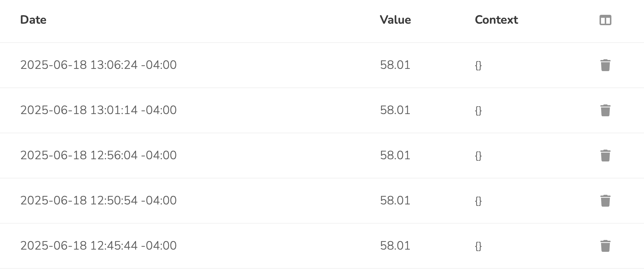
Task: Sort by the Value column header
Action: (x=395, y=20)
